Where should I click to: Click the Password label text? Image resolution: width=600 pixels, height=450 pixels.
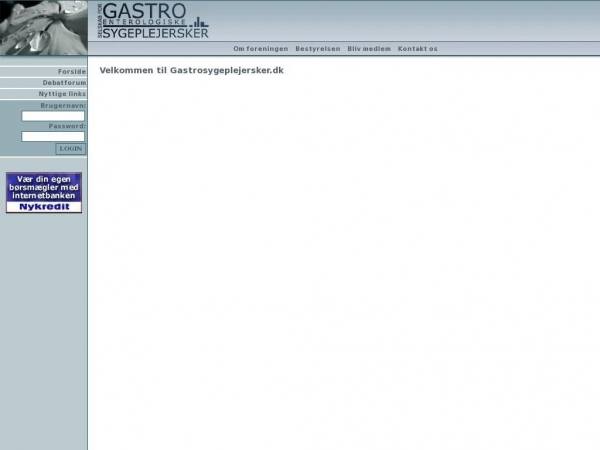[66, 126]
